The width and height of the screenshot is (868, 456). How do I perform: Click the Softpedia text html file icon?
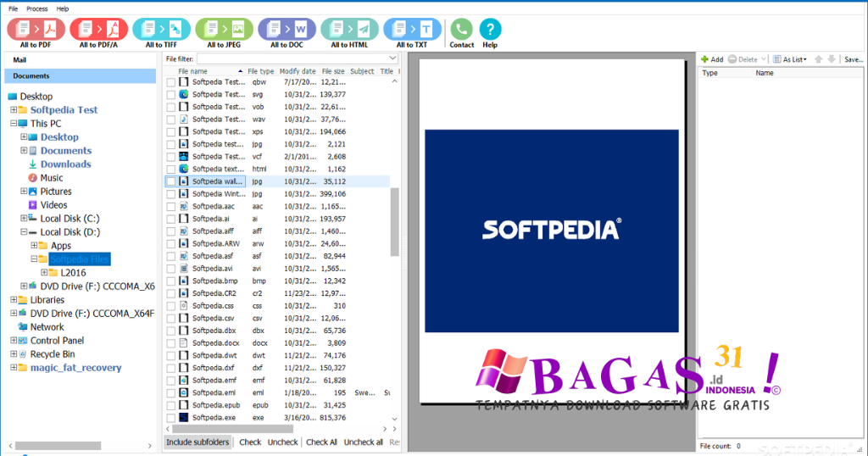[183, 169]
